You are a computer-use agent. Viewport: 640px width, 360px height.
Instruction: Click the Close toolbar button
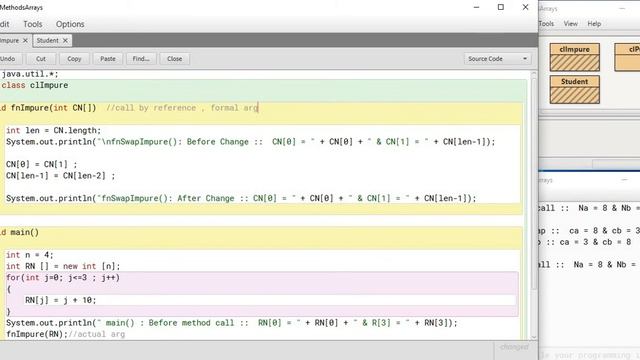174,59
